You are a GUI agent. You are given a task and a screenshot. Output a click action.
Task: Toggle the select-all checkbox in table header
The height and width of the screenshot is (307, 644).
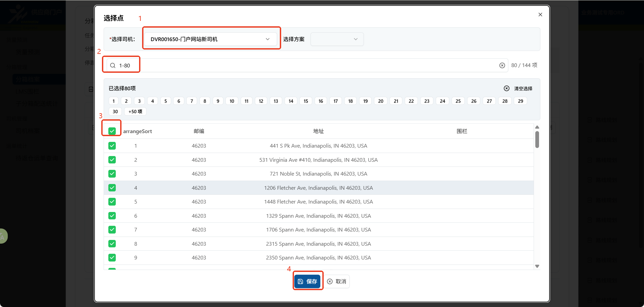point(112,131)
